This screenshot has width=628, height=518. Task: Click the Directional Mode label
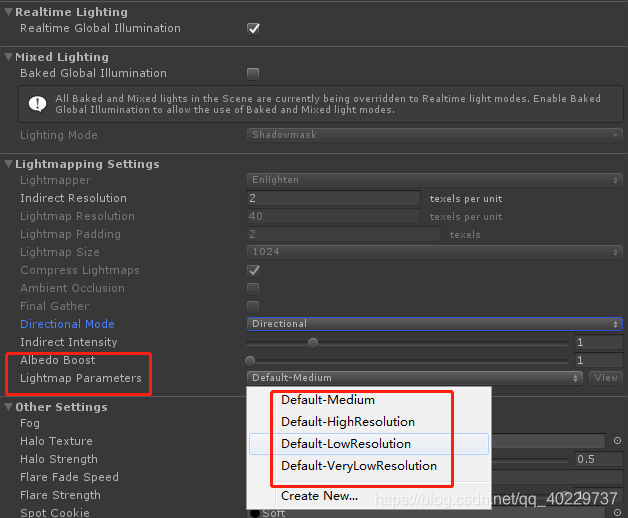67,324
